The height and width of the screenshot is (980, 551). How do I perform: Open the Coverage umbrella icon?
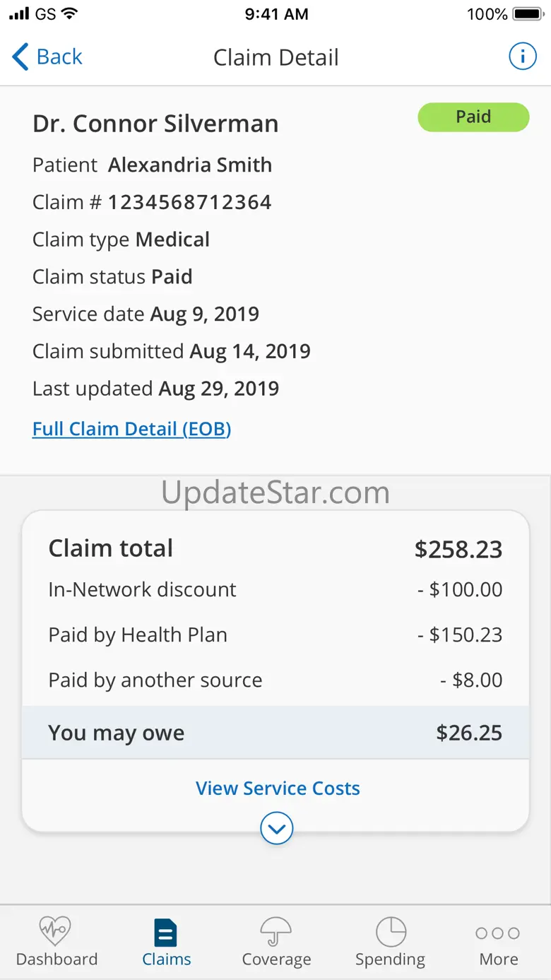(276, 932)
